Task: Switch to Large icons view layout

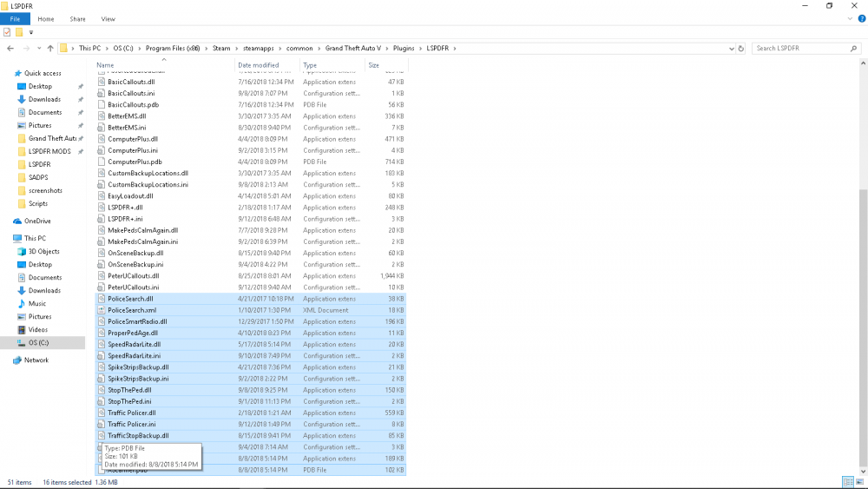Action: click(859, 482)
